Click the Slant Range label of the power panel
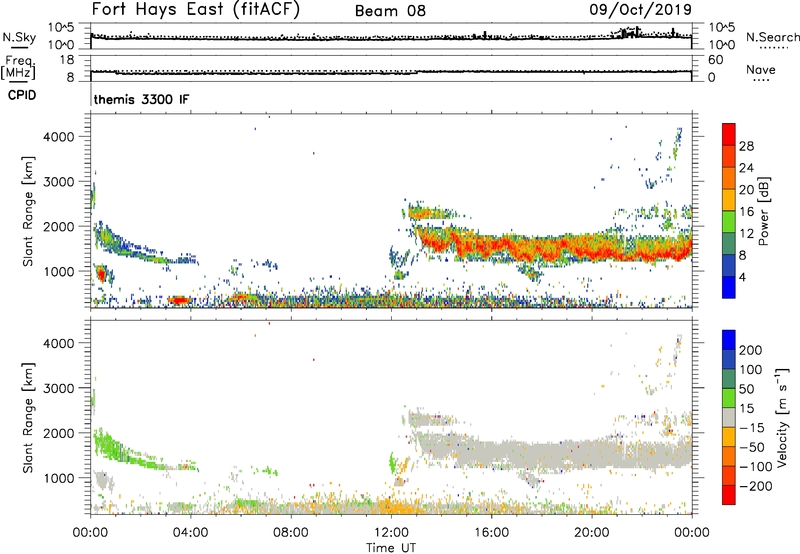 click(x=28, y=211)
